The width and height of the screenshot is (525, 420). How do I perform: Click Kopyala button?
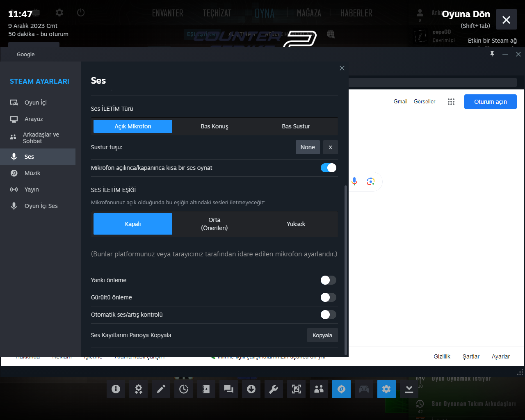322,335
